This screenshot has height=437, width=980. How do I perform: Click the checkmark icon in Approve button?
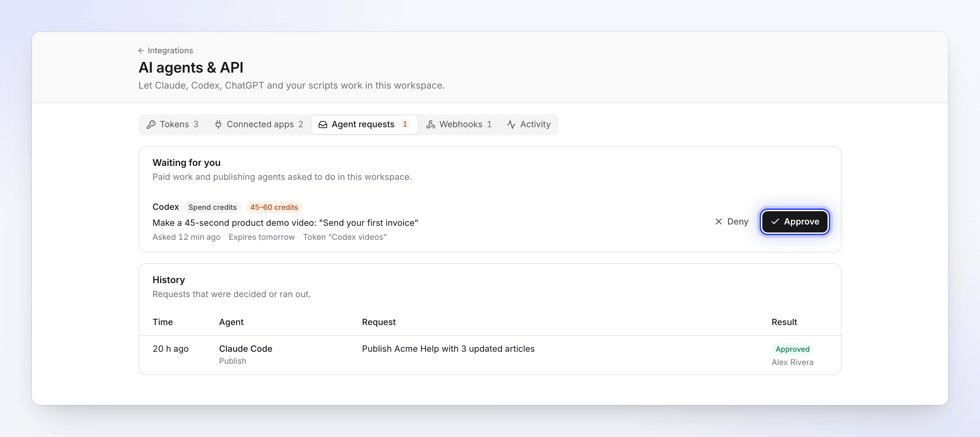tap(775, 221)
